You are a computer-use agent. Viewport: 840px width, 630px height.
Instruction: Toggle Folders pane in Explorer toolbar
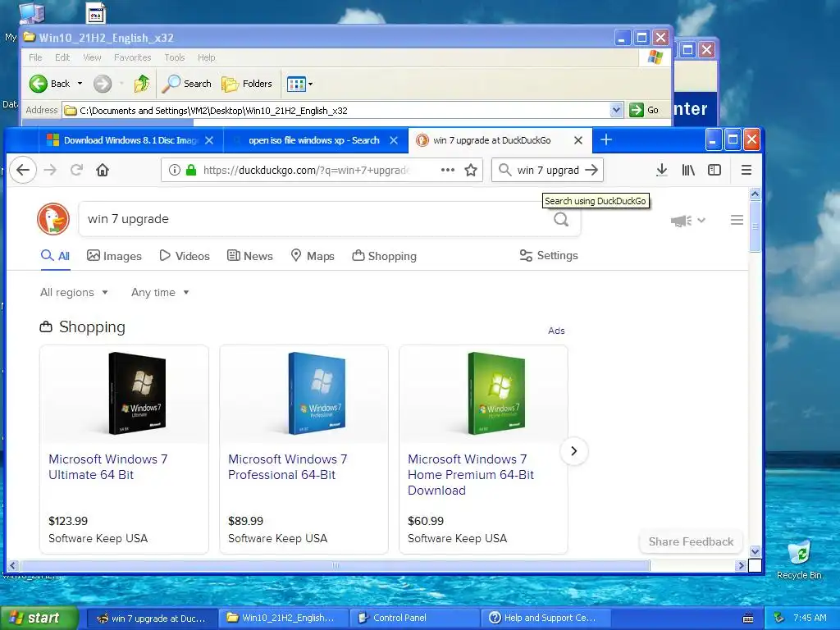(247, 84)
